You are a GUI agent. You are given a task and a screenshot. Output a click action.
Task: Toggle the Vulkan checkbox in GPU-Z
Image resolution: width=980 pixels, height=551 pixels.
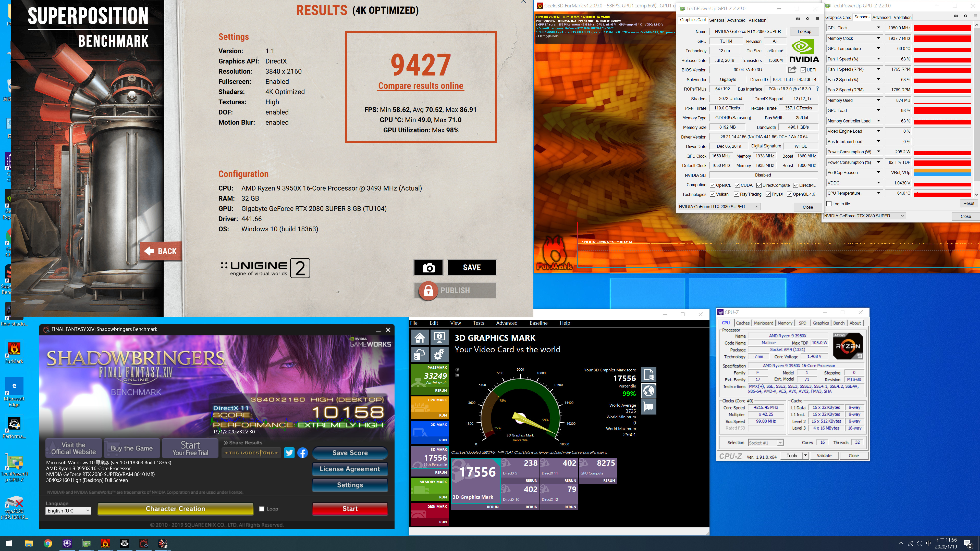click(713, 194)
